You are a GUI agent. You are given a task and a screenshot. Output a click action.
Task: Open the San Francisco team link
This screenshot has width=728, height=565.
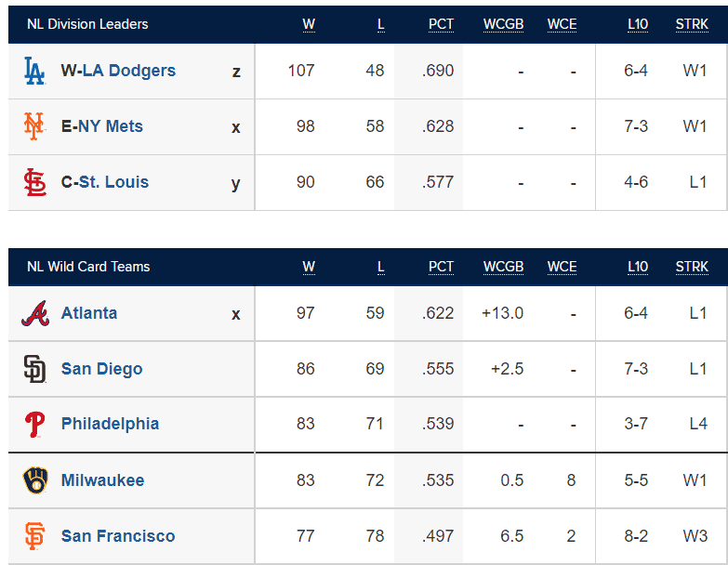point(118,536)
